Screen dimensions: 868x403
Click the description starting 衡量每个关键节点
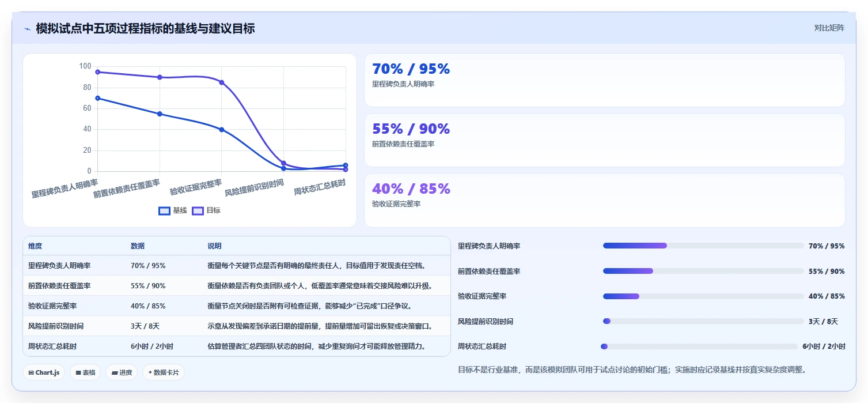click(317, 266)
